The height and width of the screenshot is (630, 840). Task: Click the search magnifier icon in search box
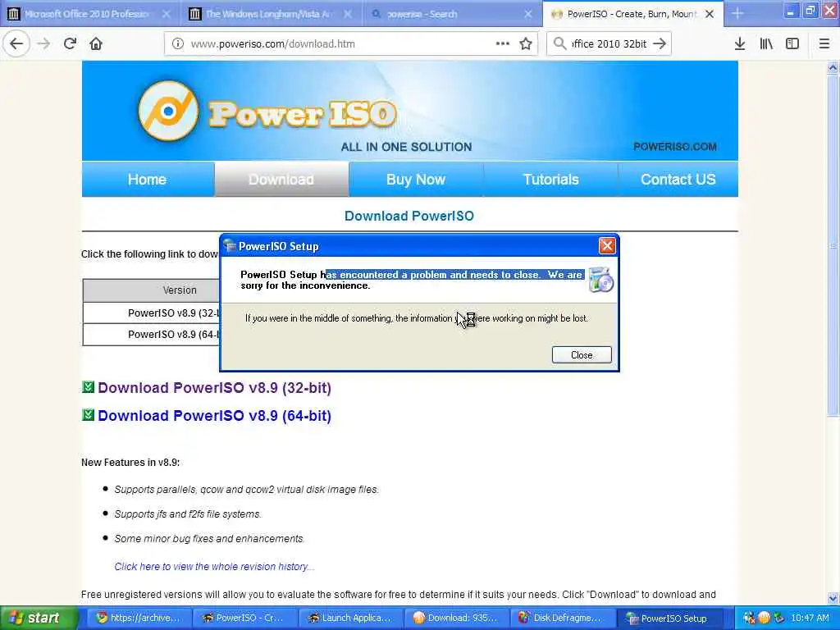[559, 43]
